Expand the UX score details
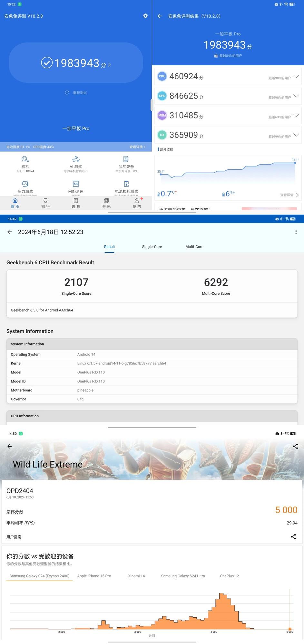 coord(296,135)
